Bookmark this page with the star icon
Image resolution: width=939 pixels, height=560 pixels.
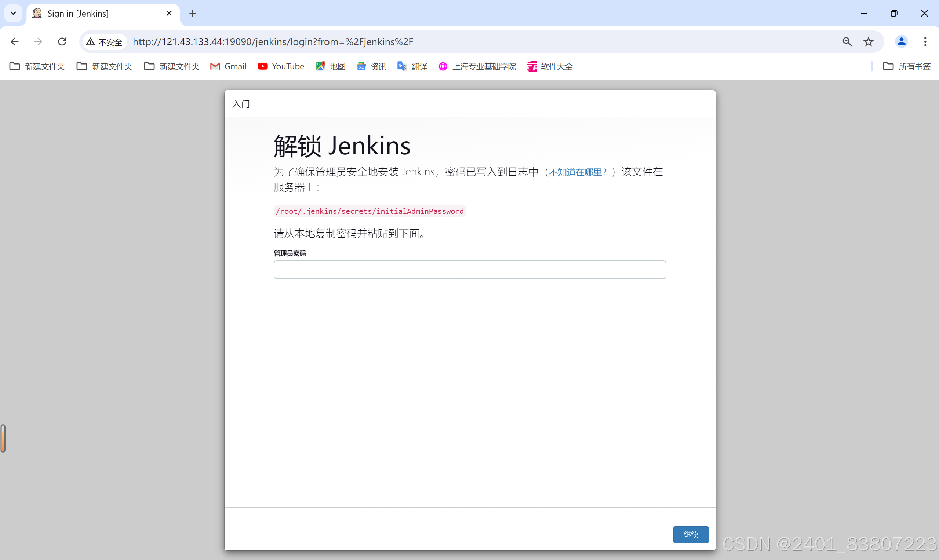(x=869, y=41)
